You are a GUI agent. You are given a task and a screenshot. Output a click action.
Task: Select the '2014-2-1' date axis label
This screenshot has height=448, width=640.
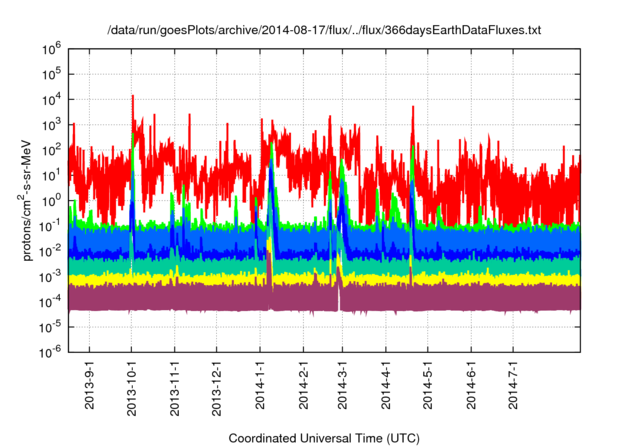click(303, 386)
